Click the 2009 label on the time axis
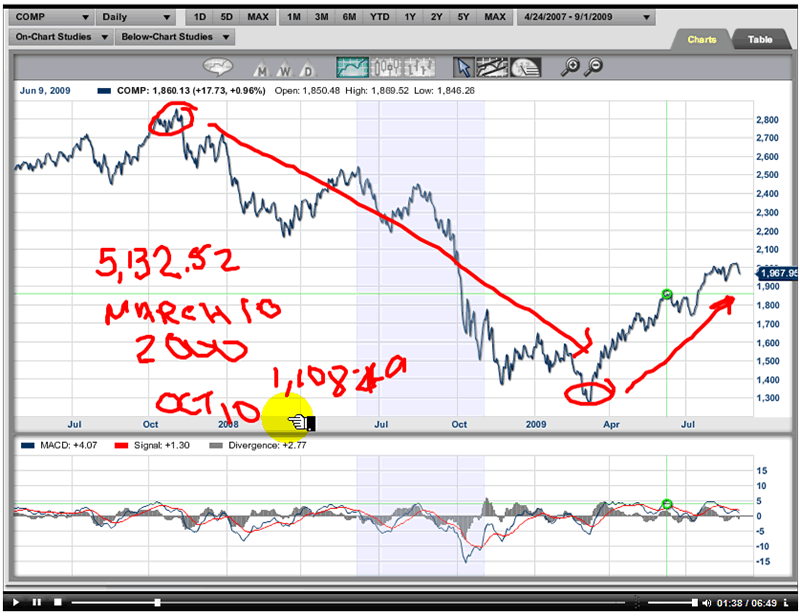800x616 pixels. [x=536, y=425]
